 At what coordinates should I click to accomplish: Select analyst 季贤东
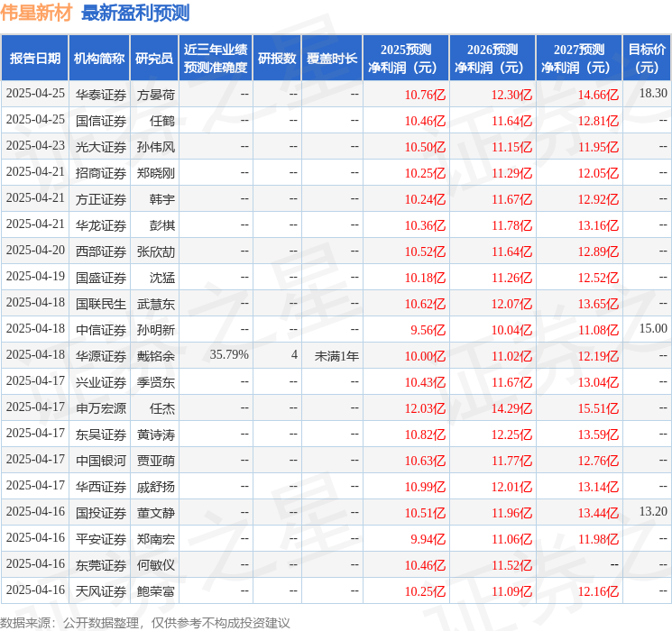pyautogui.click(x=155, y=381)
